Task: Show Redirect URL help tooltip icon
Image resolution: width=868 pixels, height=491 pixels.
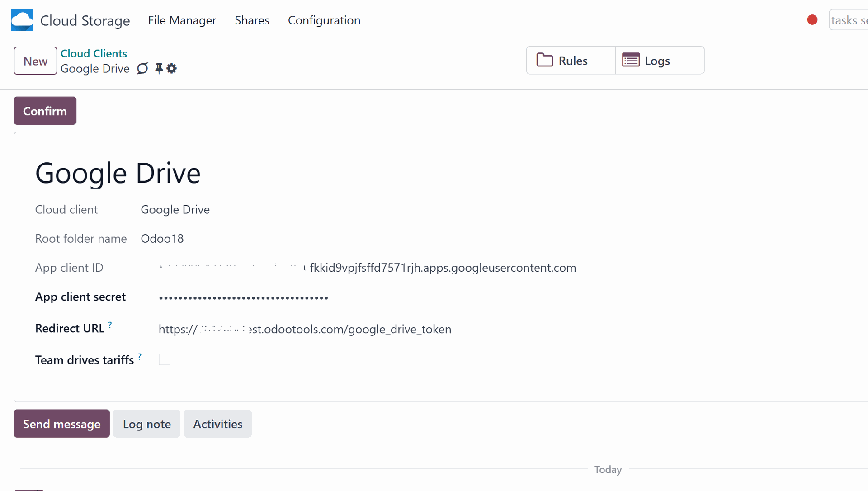Action: [x=110, y=325]
